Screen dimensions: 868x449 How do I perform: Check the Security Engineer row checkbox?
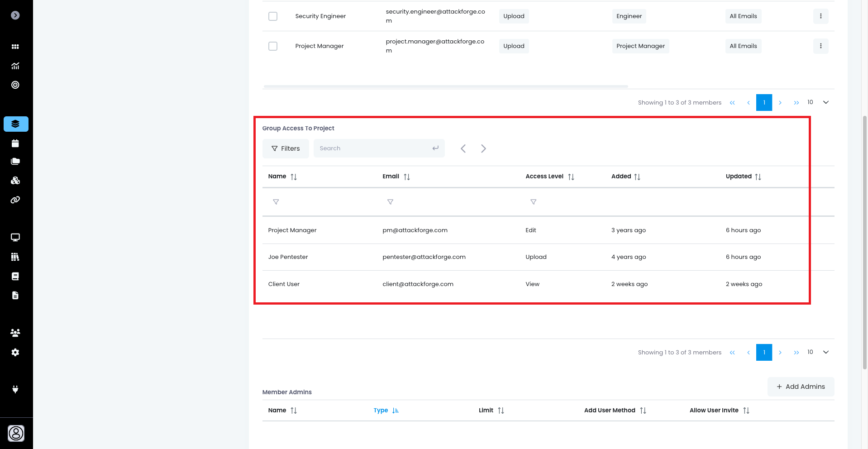pyautogui.click(x=273, y=16)
